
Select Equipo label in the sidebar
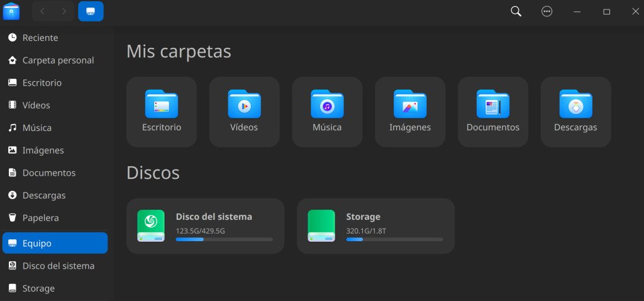coord(37,244)
